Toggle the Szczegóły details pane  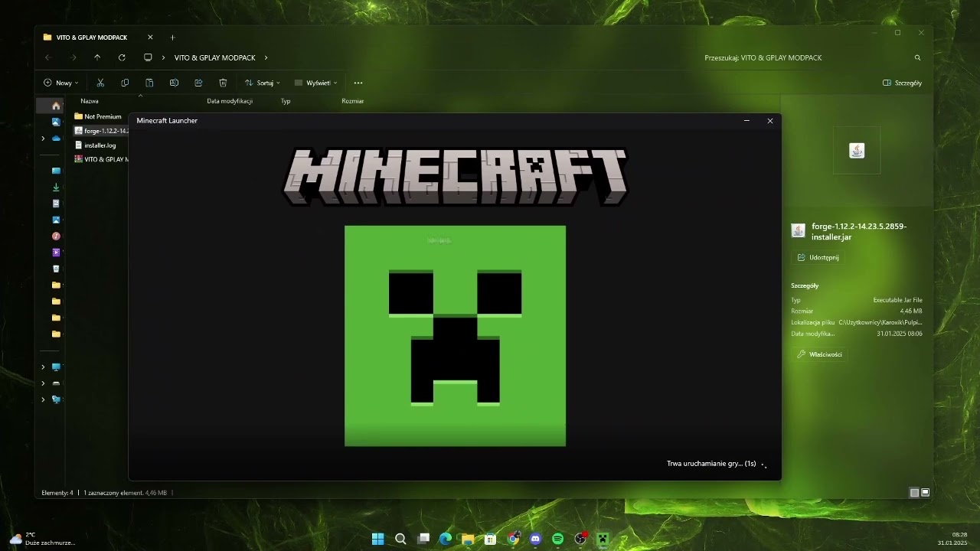coord(902,83)
